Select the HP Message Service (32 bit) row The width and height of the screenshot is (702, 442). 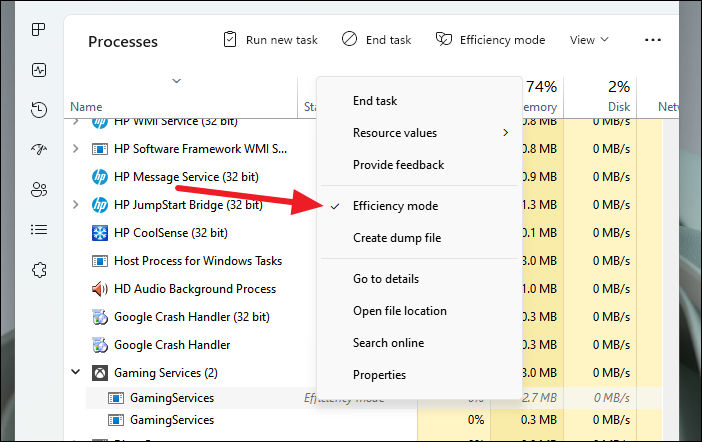coord(186,177)
